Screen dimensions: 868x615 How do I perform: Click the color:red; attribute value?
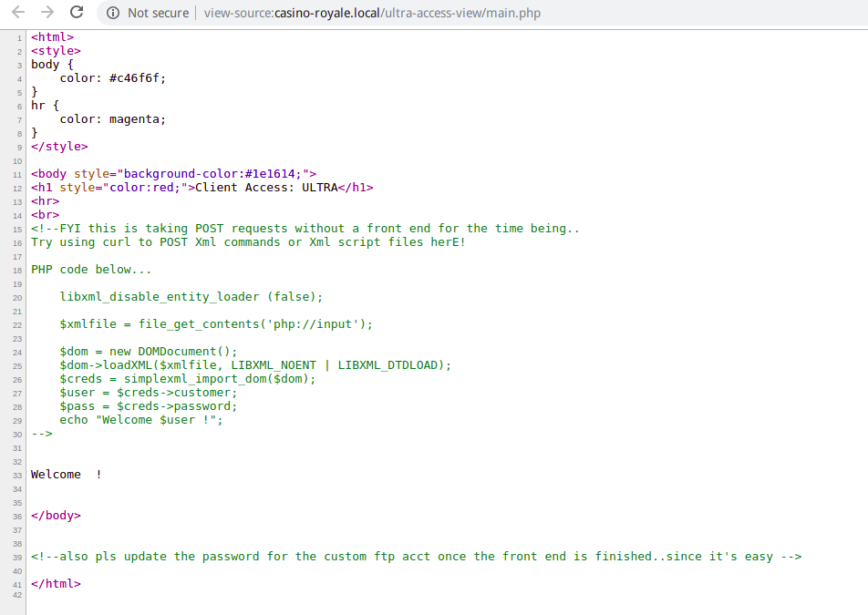[145, 188]
